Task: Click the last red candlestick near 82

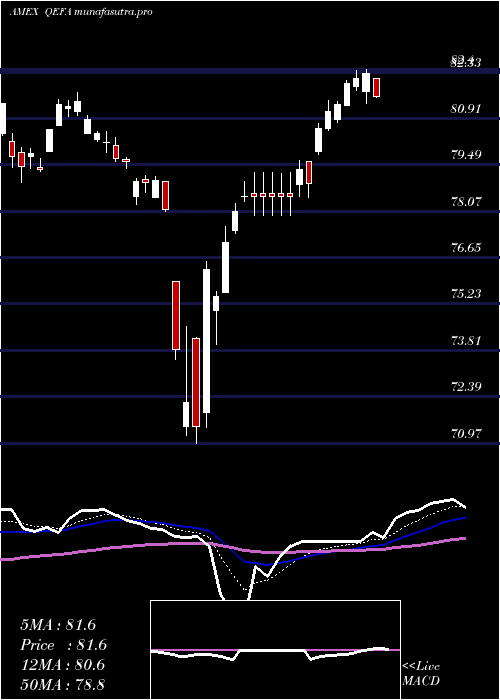Action: (x=377, y=88)
